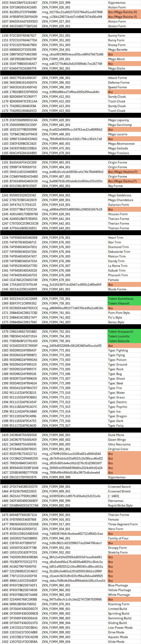Click the 'tba (Mega Darkrai?)' cell
Viewport: 141px width, 644px height.
(122, 181)
